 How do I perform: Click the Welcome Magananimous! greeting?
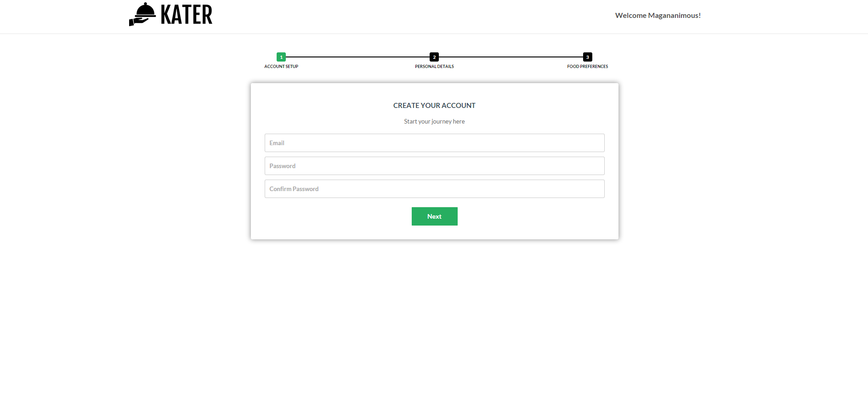coord(658,16)
